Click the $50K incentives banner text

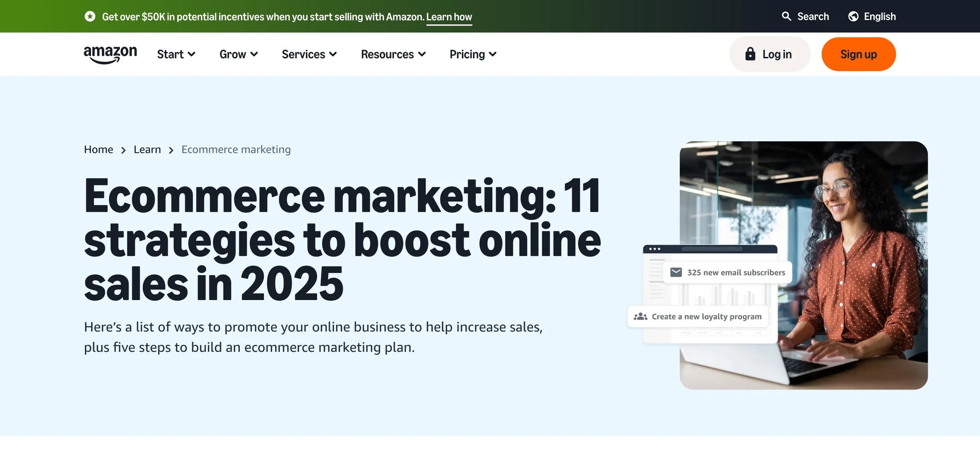click(263, 17)
